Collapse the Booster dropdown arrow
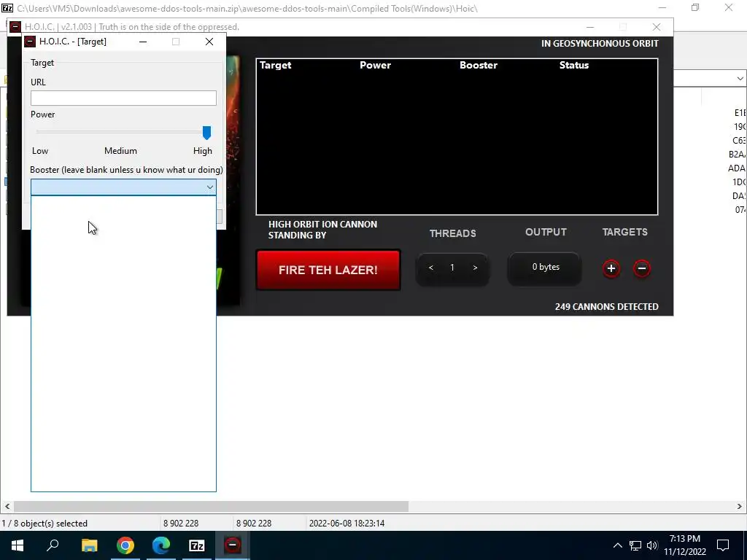Viewport: 747px width, 560px height. coord(209,187)
